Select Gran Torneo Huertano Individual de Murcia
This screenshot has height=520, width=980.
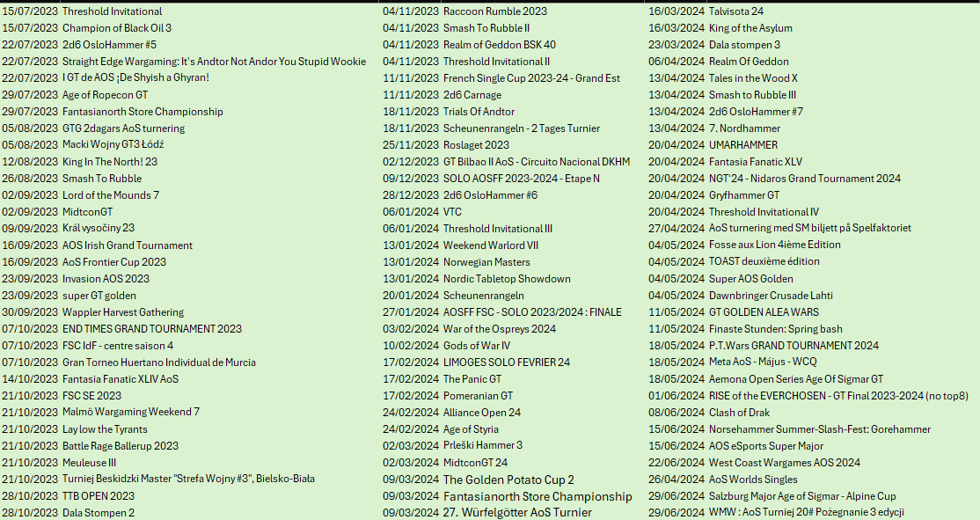158,363
